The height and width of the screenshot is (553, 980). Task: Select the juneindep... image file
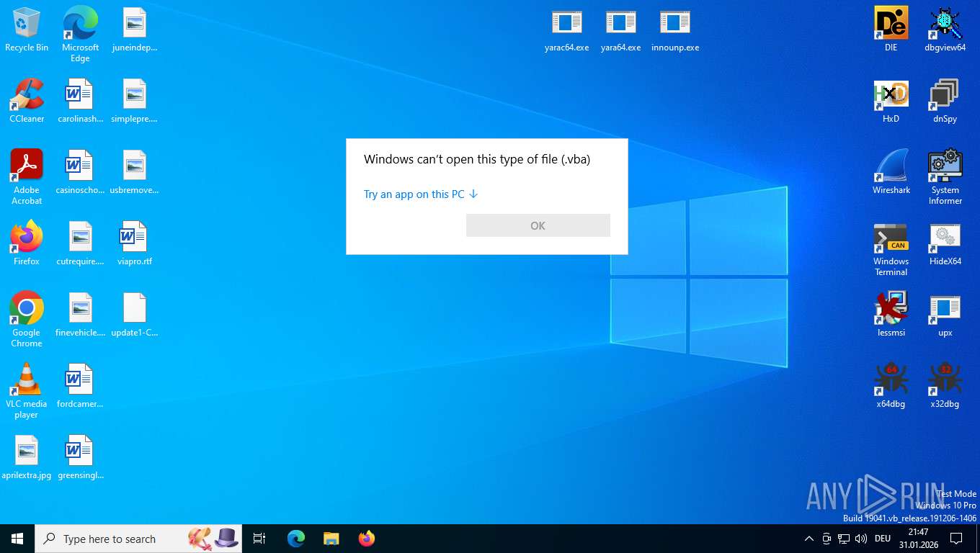point(134,30)
